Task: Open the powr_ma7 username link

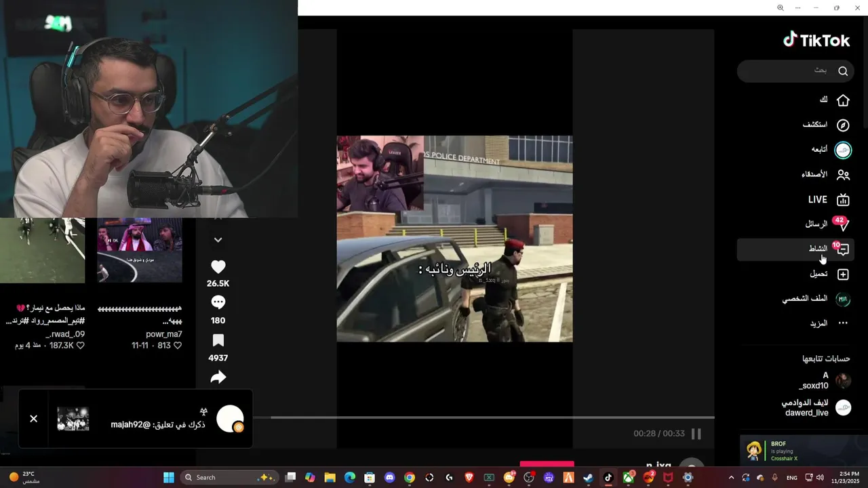Action: pyautogui.click(x=164, y=334)
